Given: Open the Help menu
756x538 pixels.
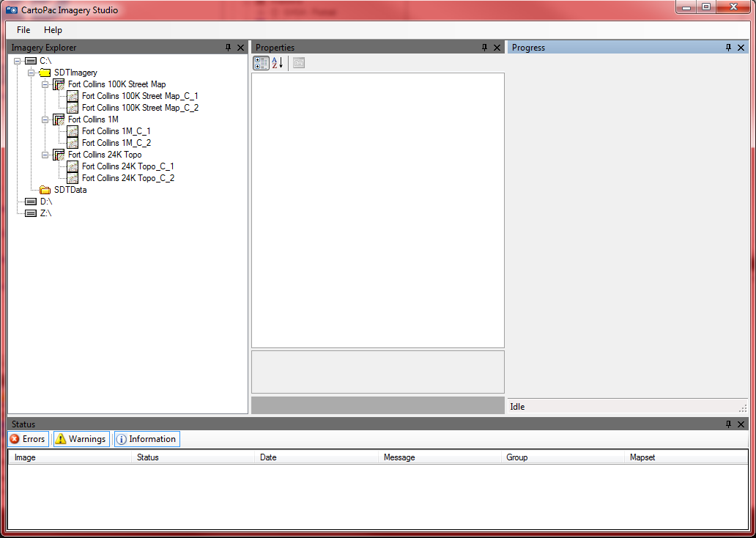Looking at the screenshot, I should point(53,30).
